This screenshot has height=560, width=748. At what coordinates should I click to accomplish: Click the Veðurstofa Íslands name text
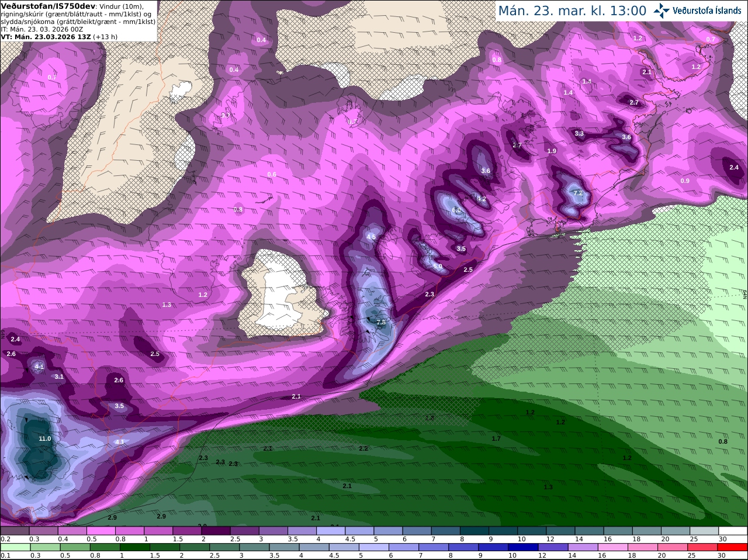pos(707,11)
